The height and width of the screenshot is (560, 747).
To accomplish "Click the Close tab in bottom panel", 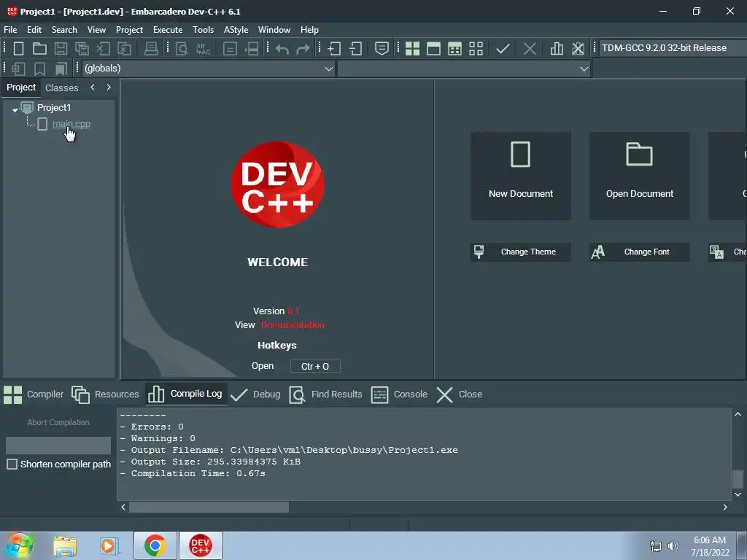I will (460, 394).
